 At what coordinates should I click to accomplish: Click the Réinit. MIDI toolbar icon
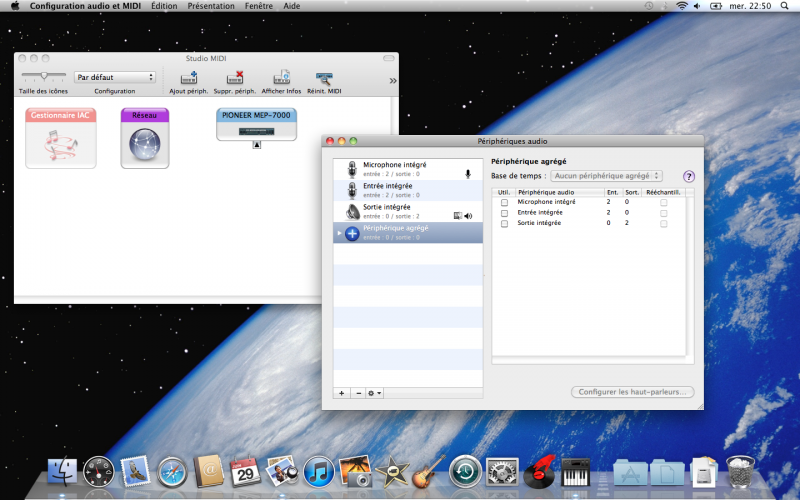[x=324, y=78]
